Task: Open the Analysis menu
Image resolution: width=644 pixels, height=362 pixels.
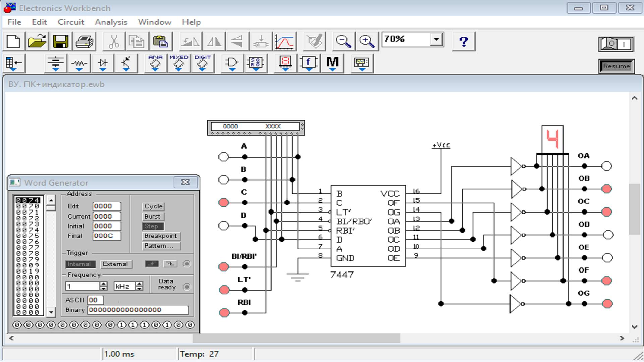Action: (111, 22)
